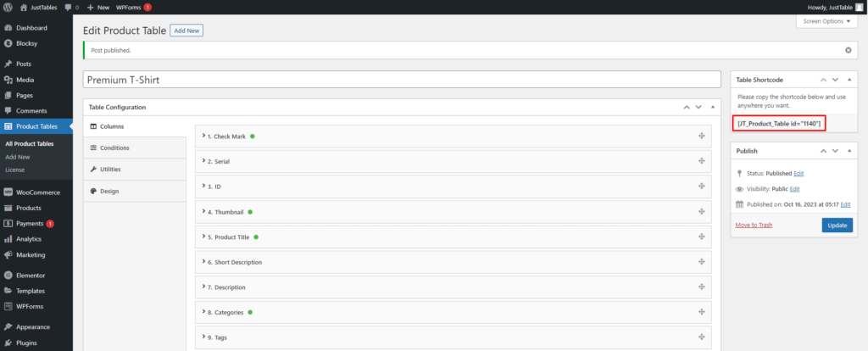Expand the Product Title column row
This screenshot has height=351, width=868.
(x=229, y=237)
